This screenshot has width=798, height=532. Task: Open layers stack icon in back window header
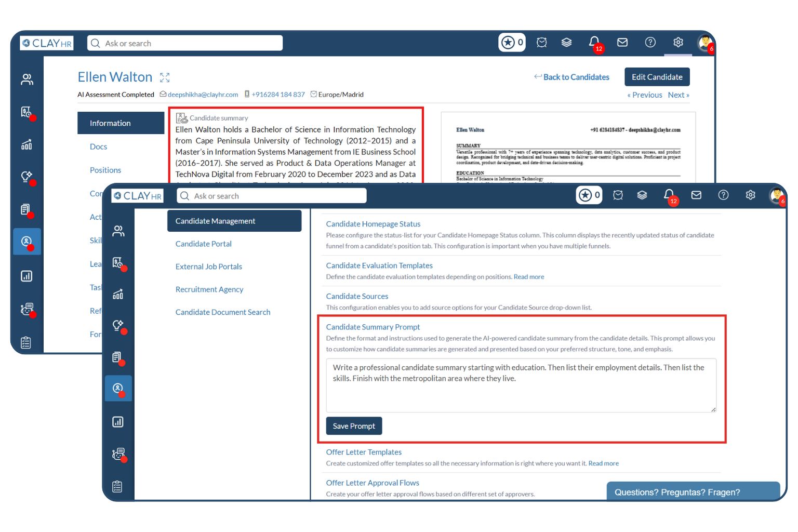pos(566,43)
